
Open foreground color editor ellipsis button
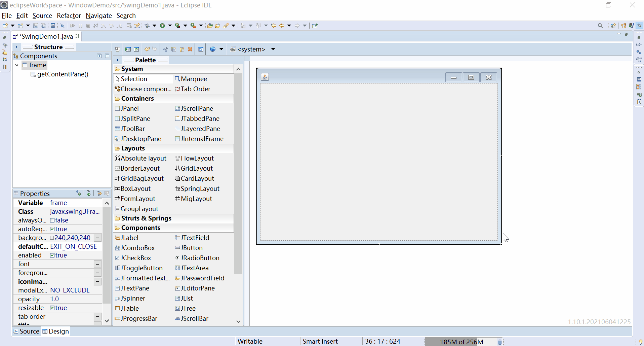(97, 273)
